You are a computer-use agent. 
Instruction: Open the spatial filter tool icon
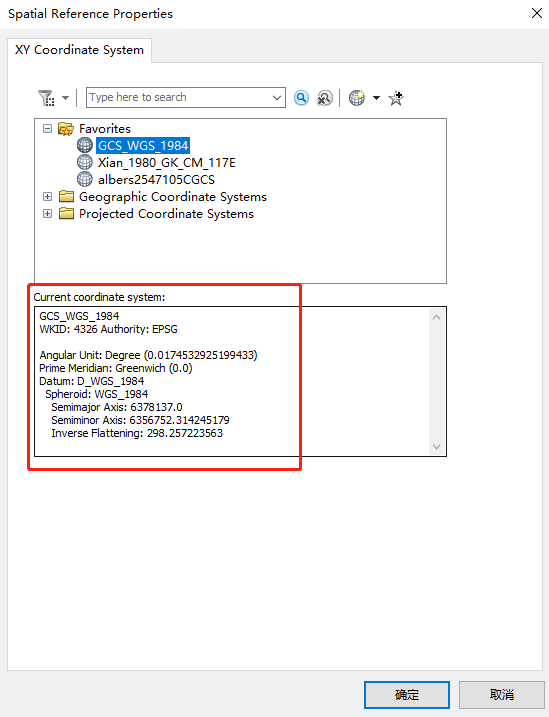coord(46,98)
